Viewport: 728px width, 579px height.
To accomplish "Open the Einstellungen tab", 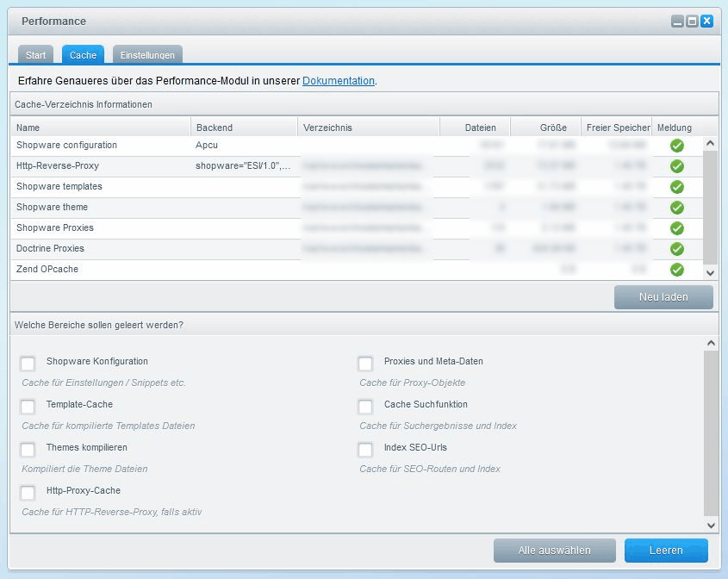I will pyautogui.click(x=147, y=55).
